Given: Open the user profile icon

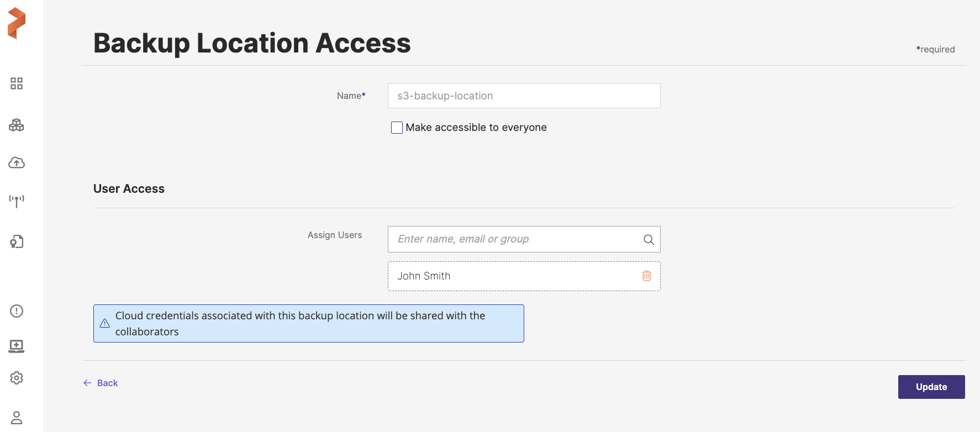Looking at the screenshot, I should click(x=17, y=418).
